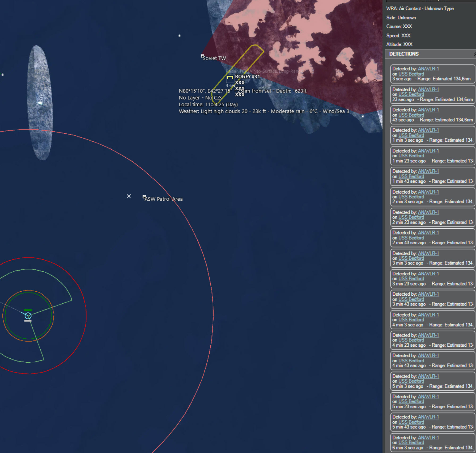Open USS Bedford link in the 23 sec ago detection without minutes
Viewport: 476px width, 453px height.
(411, 94)
